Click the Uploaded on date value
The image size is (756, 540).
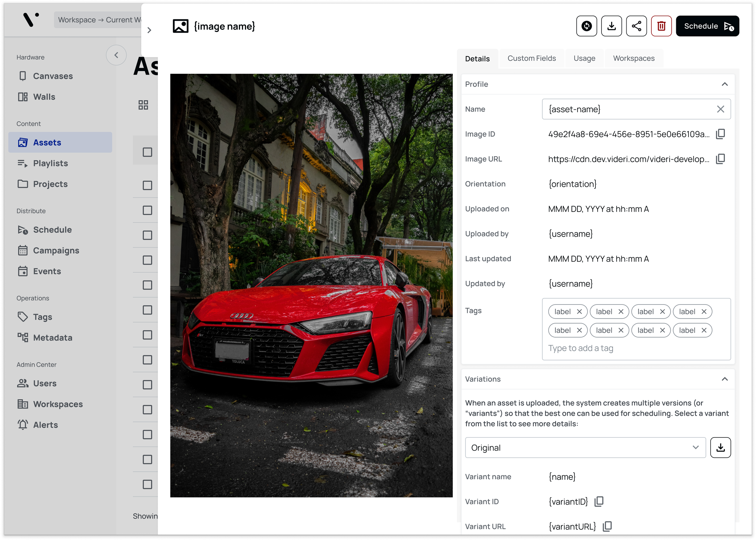tap(598, 209)
